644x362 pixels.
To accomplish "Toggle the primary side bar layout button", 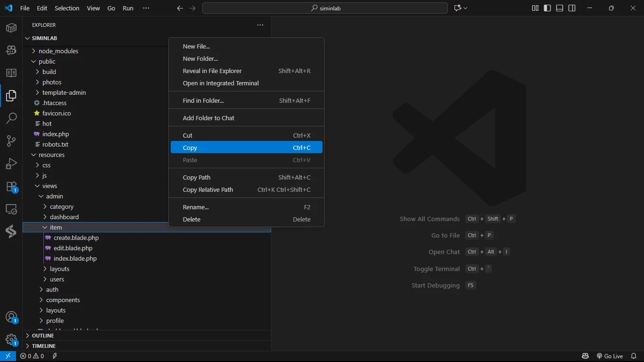I will [547, 8].
